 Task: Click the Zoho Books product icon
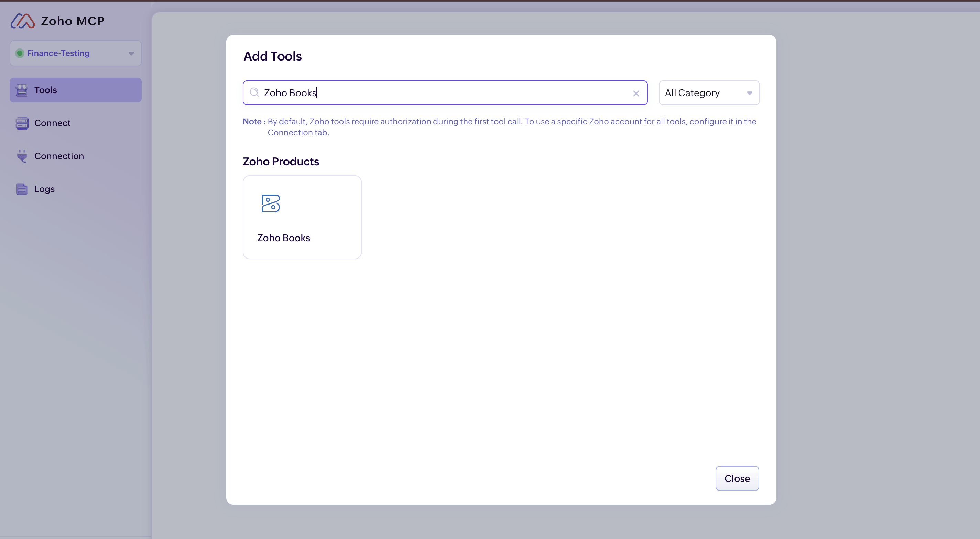tap(271, 203)
